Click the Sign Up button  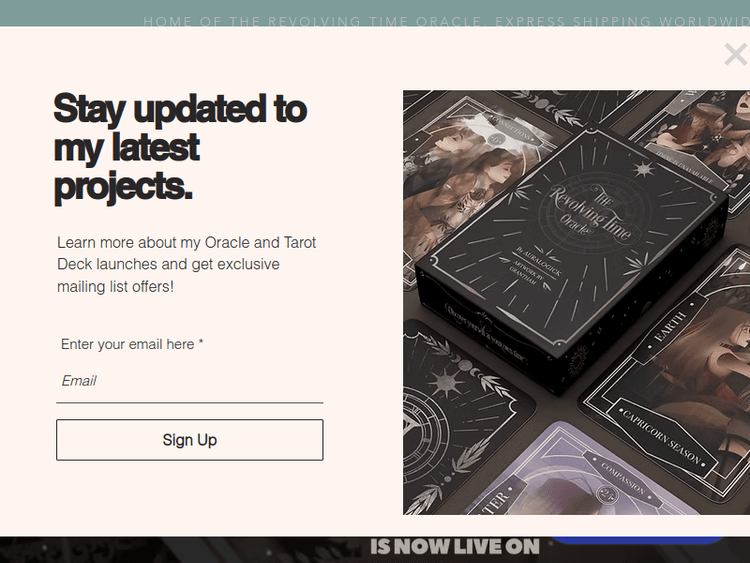coord(189,440)
